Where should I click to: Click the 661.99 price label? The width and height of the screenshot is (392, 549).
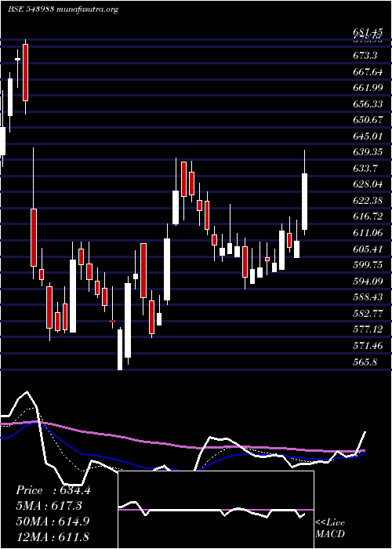(x=368, y=87)
